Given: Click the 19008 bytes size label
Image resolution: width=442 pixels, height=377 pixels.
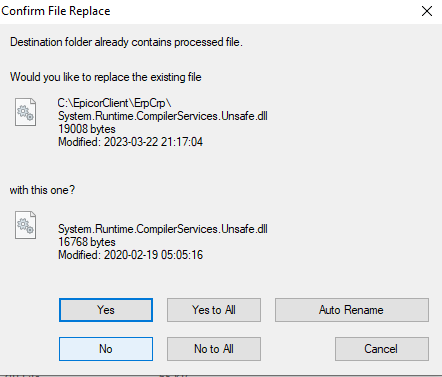Looking at the screenshot, I should [87, 129].
